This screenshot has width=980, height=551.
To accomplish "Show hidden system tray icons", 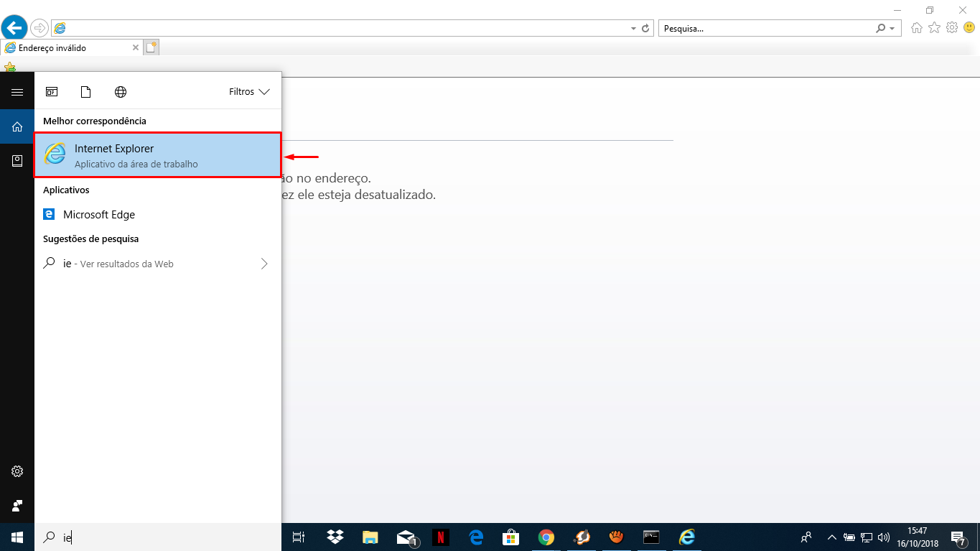I will tap(832, 537).
